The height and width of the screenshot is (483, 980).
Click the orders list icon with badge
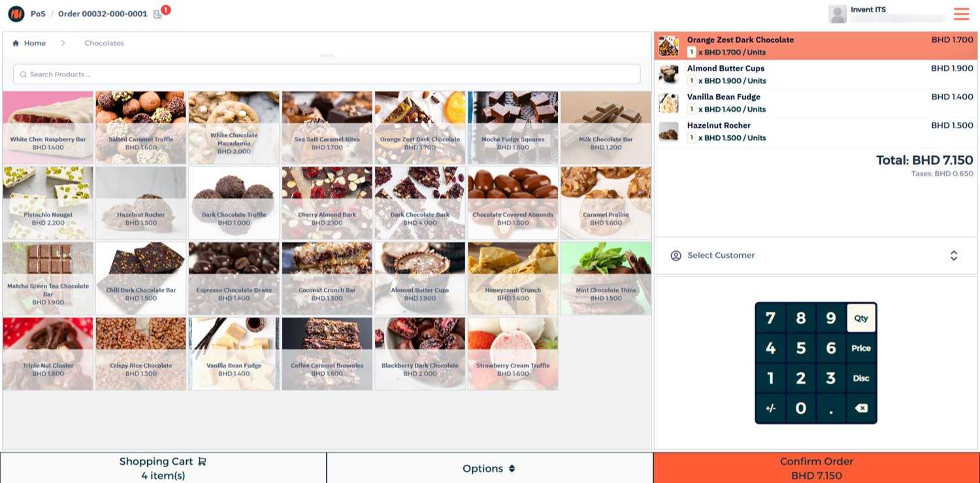coord(158,14)
